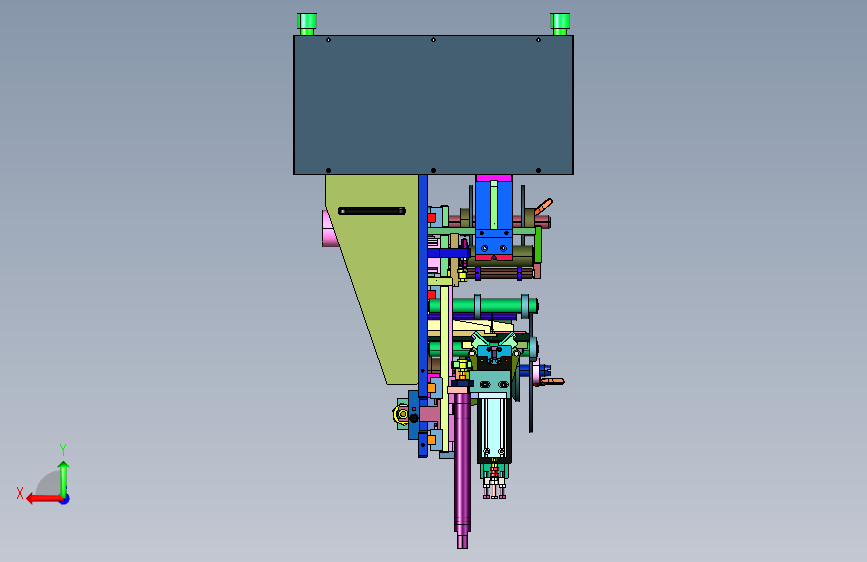Select the yellow gear at lower left
The width and height of the screenshot is (867, 562).
(x=401, y=414)
